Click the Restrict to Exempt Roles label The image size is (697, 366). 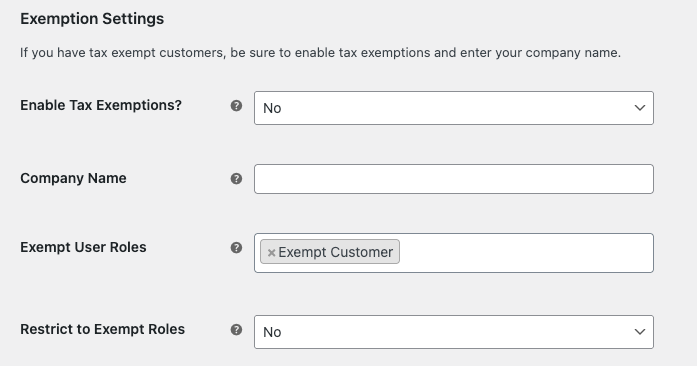coord(102,329)
